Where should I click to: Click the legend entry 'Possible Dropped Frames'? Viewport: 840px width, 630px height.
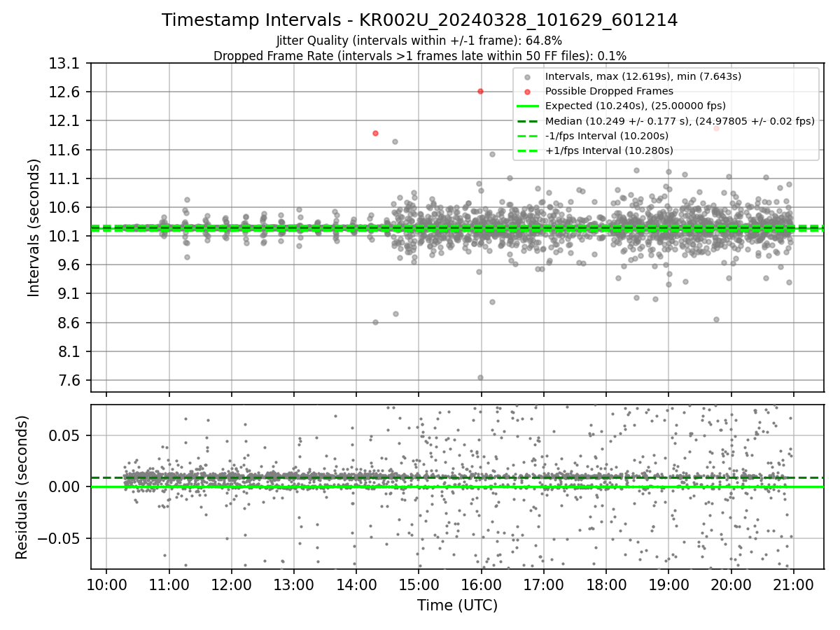[609, 91]
